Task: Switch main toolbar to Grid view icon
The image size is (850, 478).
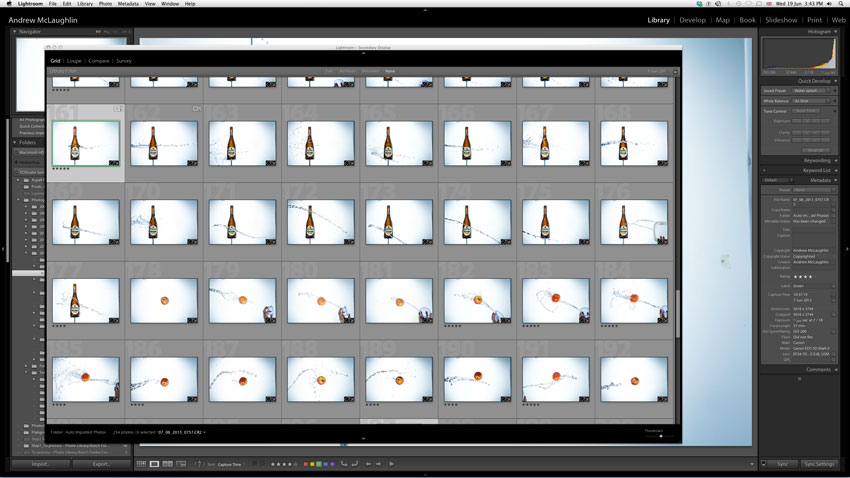Action: tap(141, 464)
